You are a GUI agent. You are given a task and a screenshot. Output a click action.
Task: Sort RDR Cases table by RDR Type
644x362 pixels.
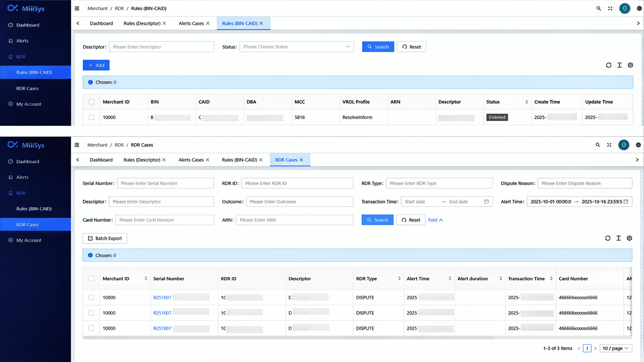399,279
